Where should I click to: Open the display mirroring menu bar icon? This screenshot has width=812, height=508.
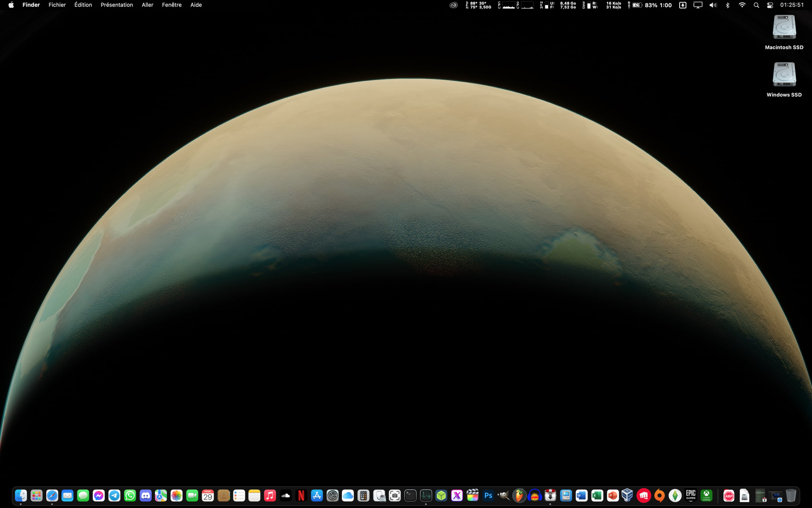click(x=698, y=5)
